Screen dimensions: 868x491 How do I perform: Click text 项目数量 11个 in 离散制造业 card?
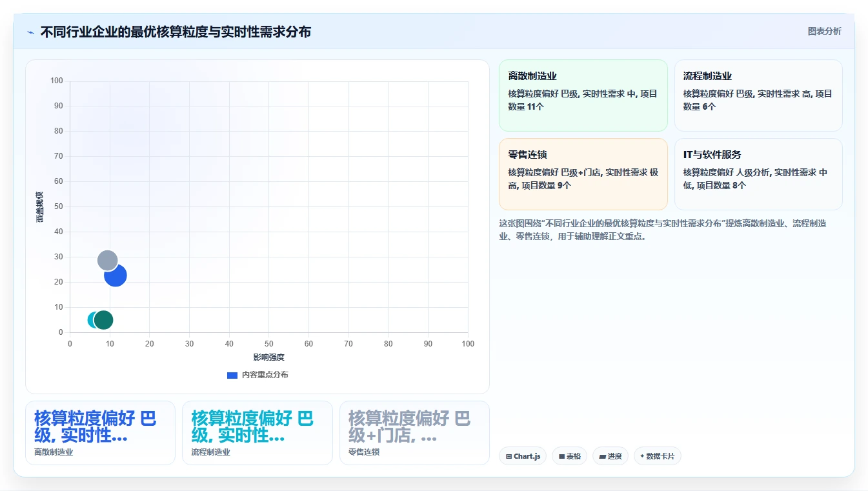tap(583, 100)
